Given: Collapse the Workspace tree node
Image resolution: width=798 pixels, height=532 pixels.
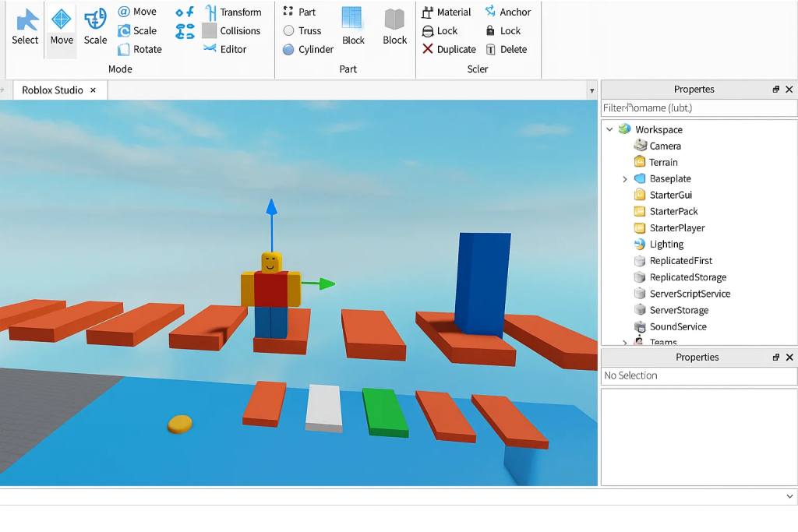Looking at the screenshot, I should [609, 130].
